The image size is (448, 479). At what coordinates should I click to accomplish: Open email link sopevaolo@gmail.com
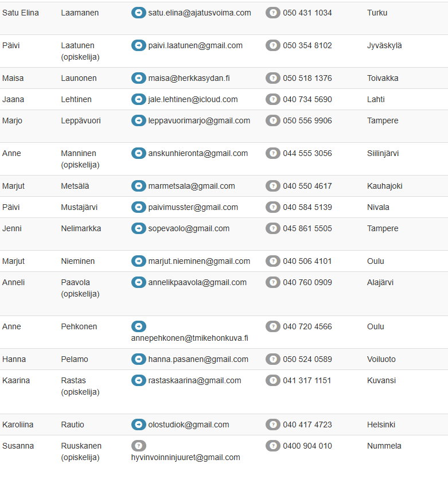pos(189,228)
